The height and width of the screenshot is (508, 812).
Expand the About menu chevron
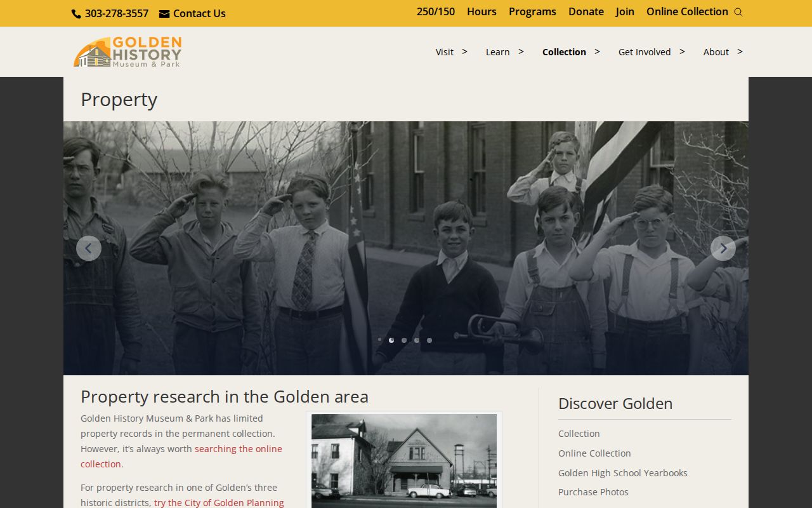click(x=740, y=51)
